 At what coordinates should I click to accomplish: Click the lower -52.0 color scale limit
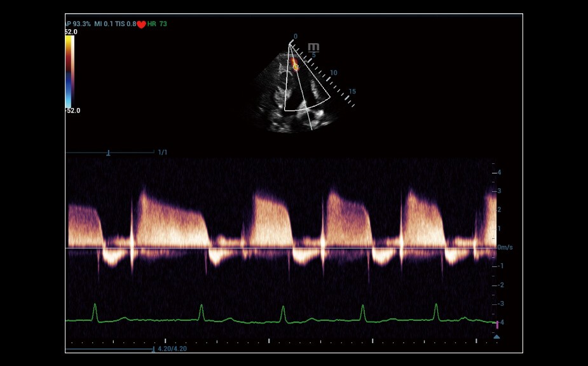click(72, 111)
